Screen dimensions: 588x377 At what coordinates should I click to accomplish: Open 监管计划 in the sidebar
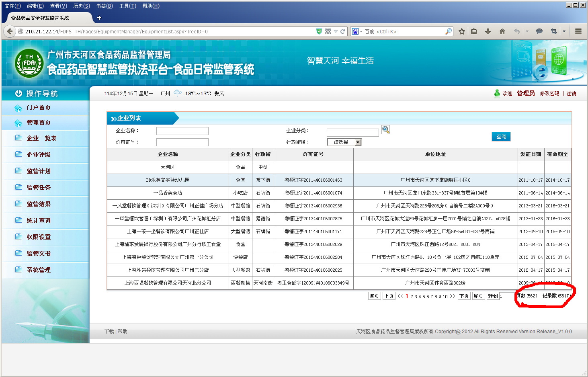click(x=39, y=171)
